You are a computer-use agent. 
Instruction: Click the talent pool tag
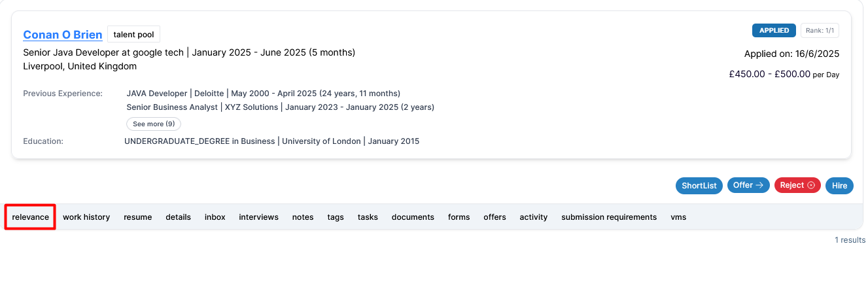[133, 35]
